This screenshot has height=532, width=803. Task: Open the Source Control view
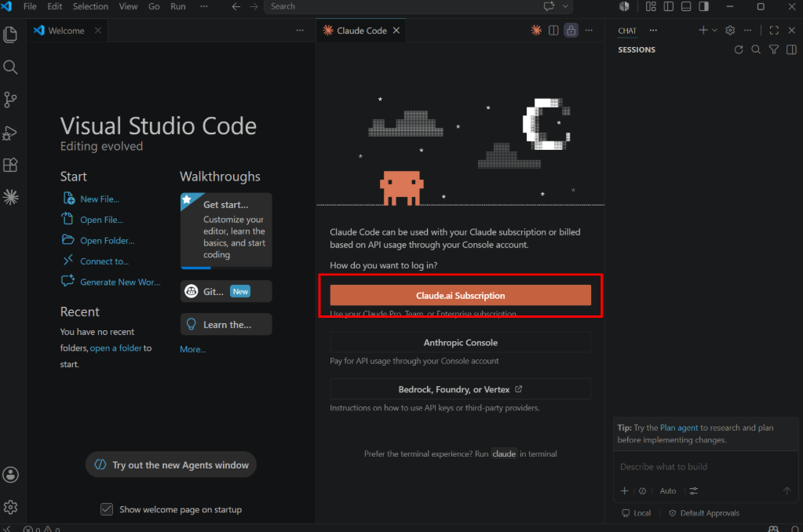(10, 100)
